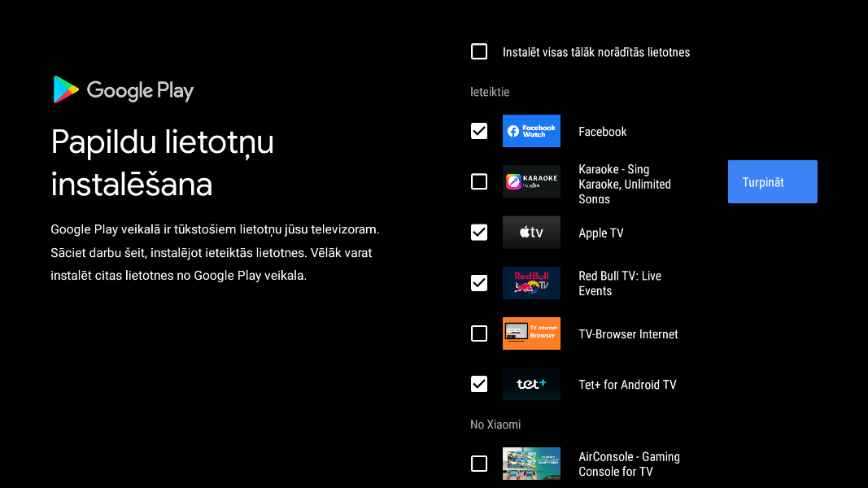This screenshot has width=868, height=488.
Task: Check the AirConsole checkbox
Action: coord(479,464)
